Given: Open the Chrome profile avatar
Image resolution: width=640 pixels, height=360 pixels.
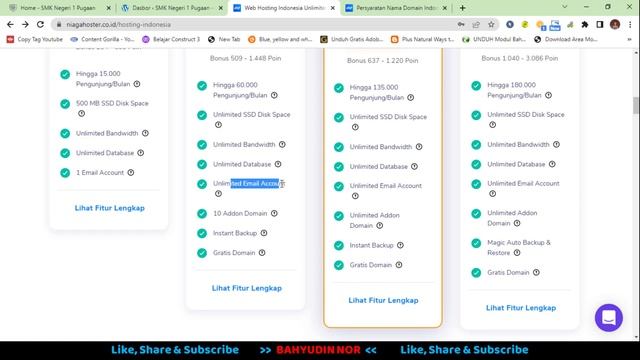Looking at the screenshot, I should point(615,24).
